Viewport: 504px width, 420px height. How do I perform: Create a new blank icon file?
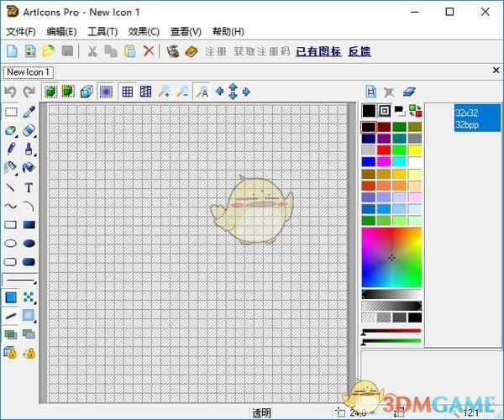coord(13,51)
